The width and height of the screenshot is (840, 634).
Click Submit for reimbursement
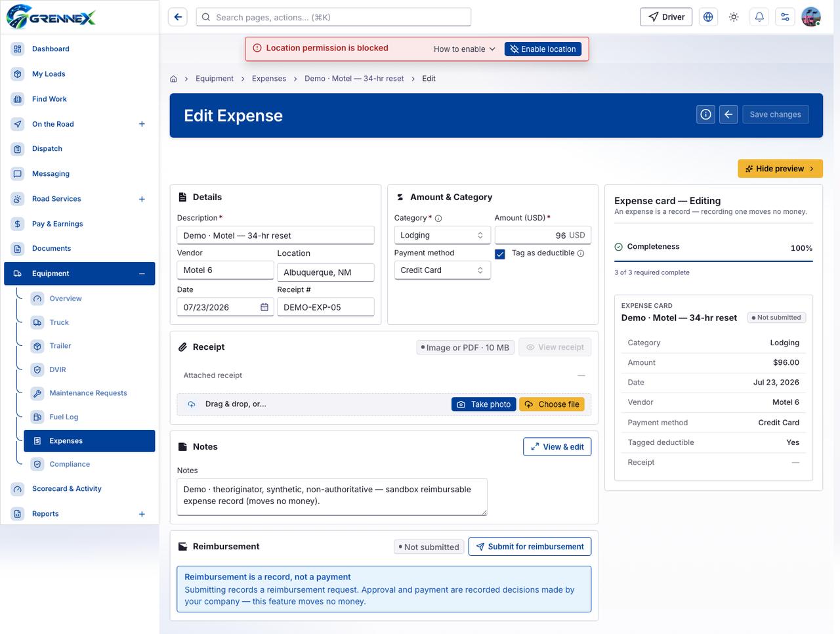click(530, 547)
